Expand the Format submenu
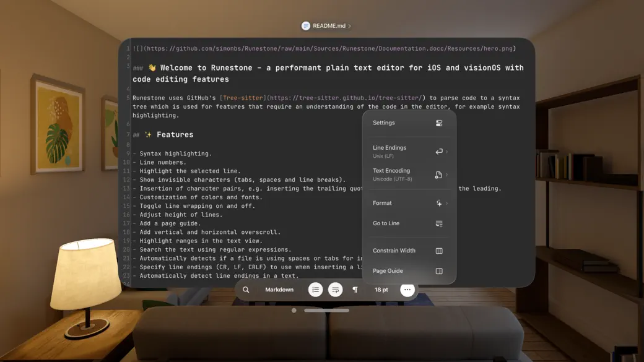Viewport: 644px width, 362px height. (409, 202)
